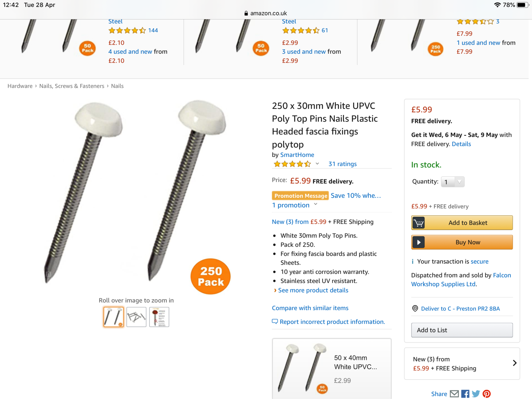
Task: Open the Quantity dropdown
Action: point(453,182)
